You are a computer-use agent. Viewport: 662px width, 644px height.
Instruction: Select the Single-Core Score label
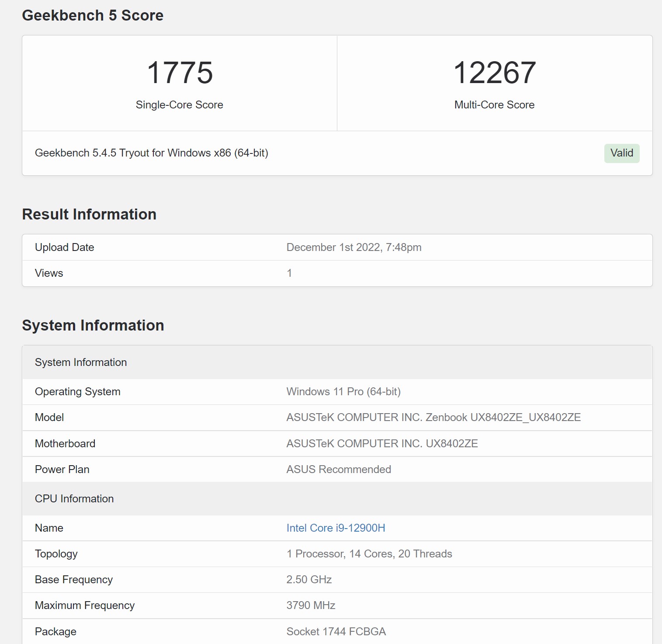pyautogui.click(x=179, y=105)
